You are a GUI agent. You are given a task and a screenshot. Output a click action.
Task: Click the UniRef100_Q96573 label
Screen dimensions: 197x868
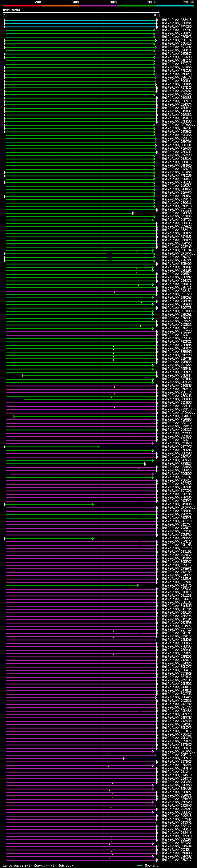coord(177,101)
